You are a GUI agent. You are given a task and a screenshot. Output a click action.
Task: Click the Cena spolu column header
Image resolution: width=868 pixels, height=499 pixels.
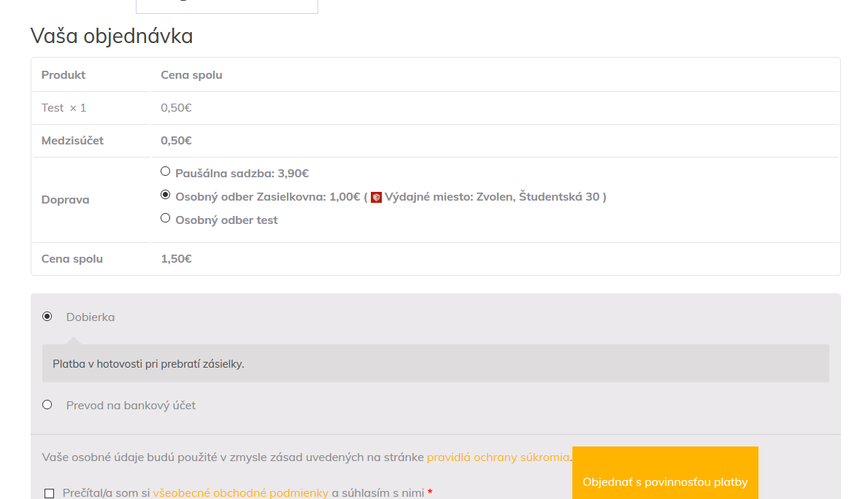(x=191, y=74)
